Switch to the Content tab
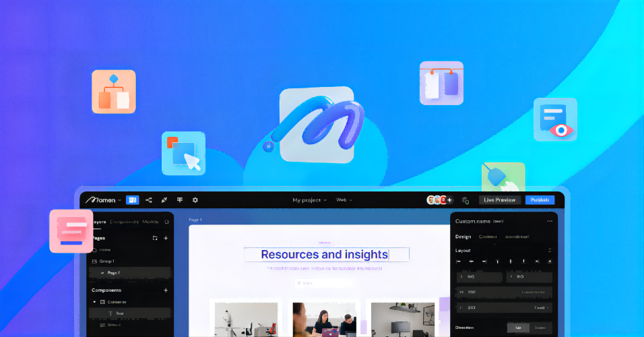644x337 pixels. click(488, 237)
